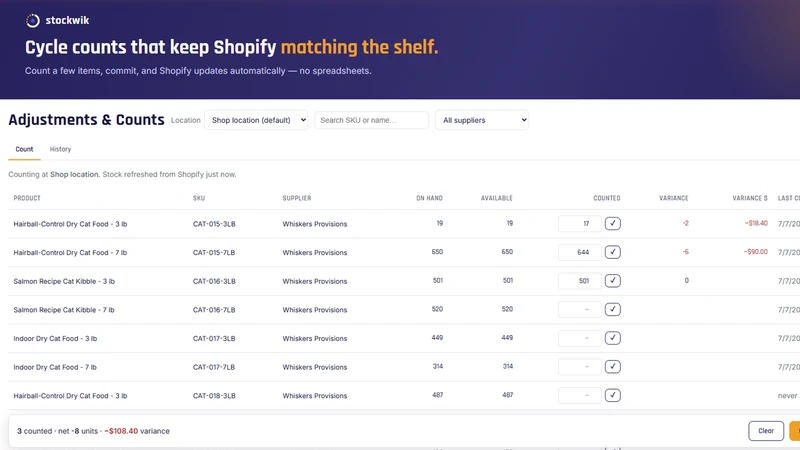Click empty counted field for CAT-017-3LB

tap(580, 338)
